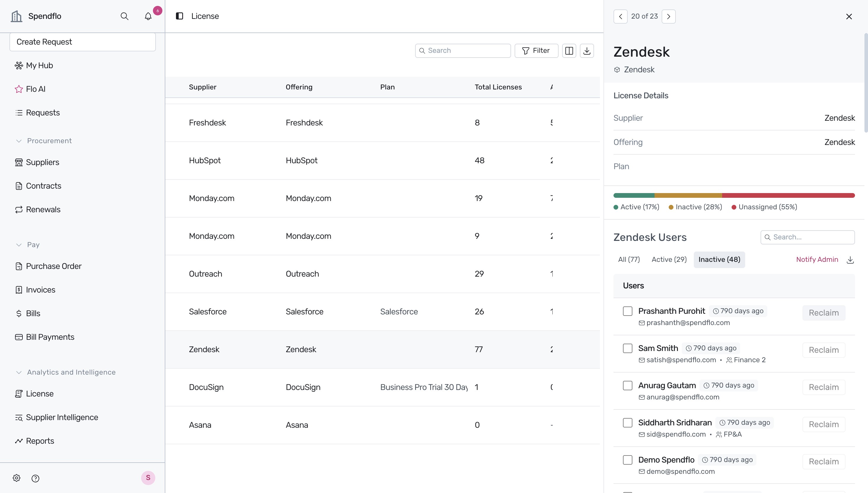This screenshot has width=868, height=493.
Task: Toggle sidebar panel icon beside License title
Action: point(180,16)
